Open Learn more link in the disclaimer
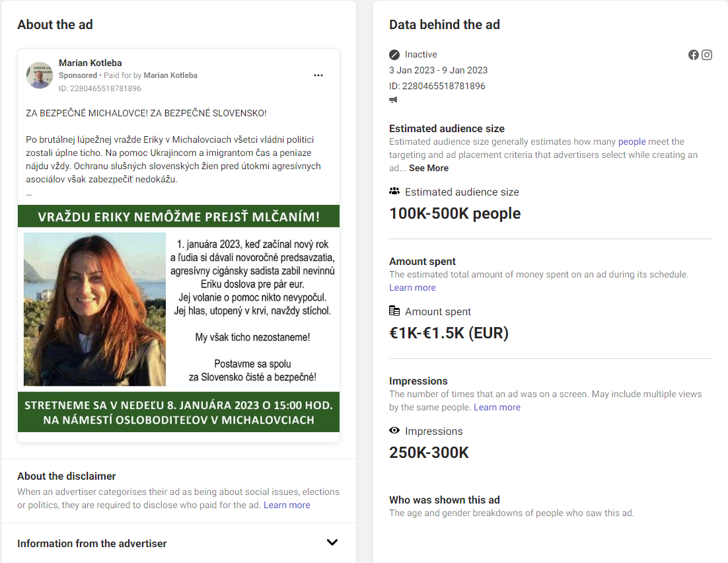 tap(287, 505)
